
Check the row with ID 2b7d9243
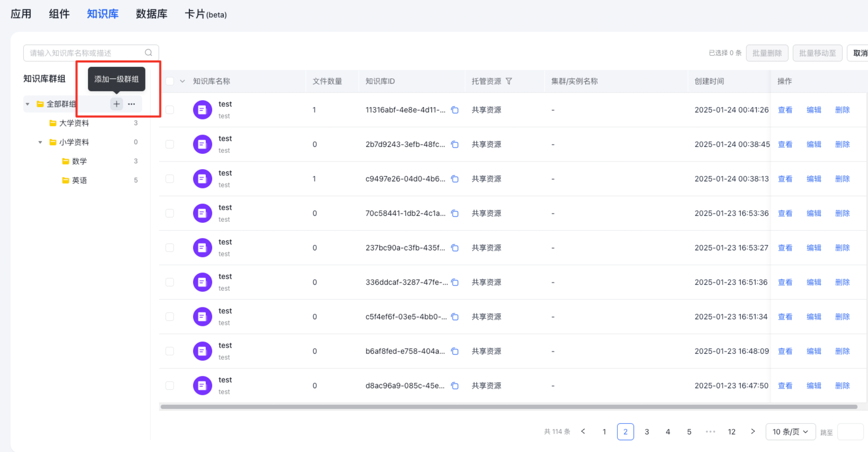(170, 144)
